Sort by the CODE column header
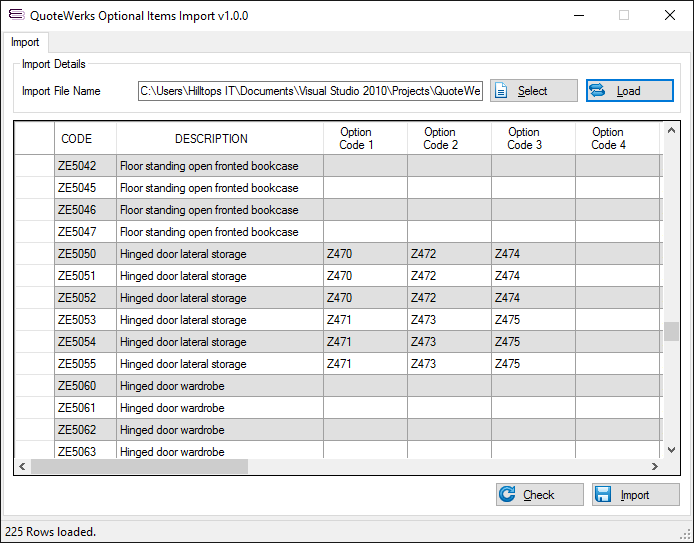 [x=77, y=139]
